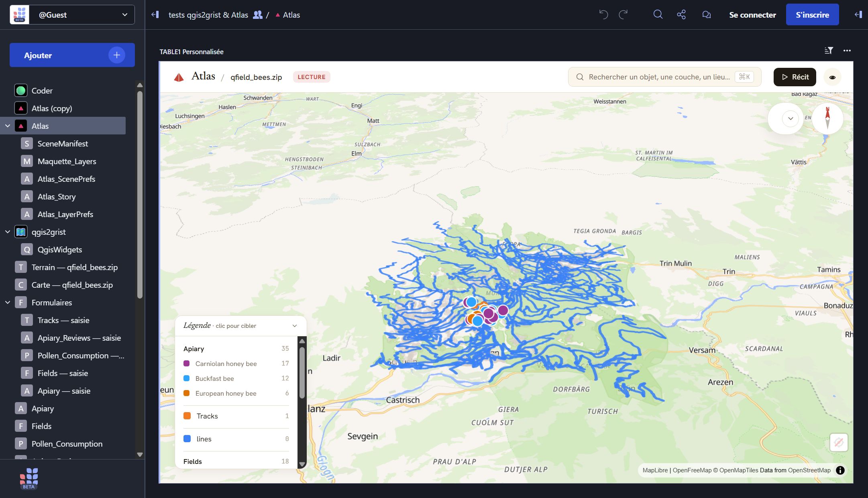Open Terrain — qfield_bees.zip page
Viewport: 868px width, 498px height.
(75, 267)
